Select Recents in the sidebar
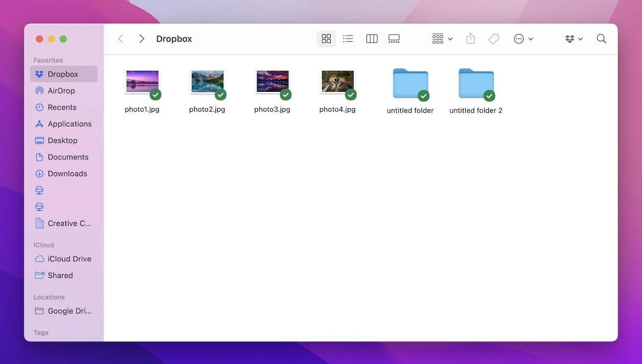 62,107
